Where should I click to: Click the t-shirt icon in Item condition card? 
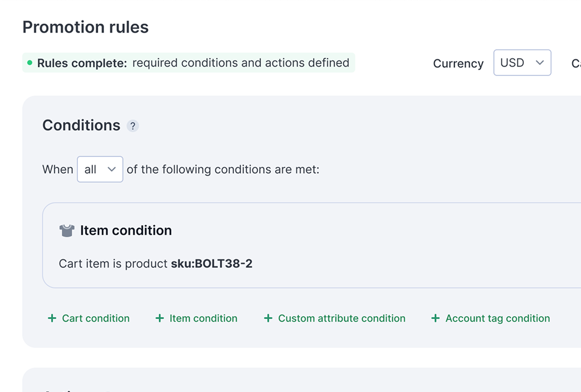67,231
